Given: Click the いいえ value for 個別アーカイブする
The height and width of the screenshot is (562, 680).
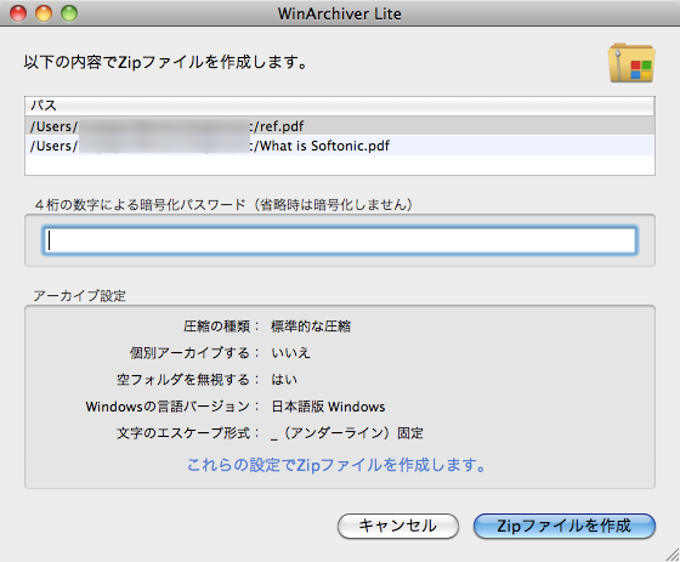Looking at the screenshot, I should (x=291, y=353).
